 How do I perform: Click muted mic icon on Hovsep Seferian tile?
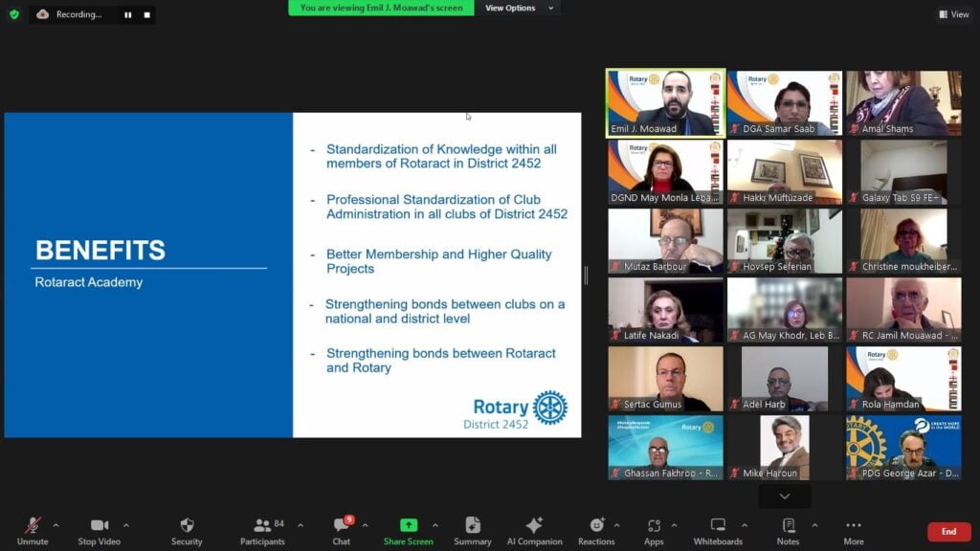click(x=735, y=266)
